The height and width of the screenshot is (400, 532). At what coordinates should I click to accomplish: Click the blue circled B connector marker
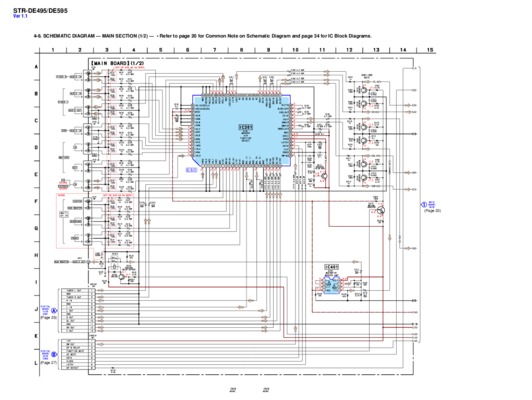tap(54, 355)
